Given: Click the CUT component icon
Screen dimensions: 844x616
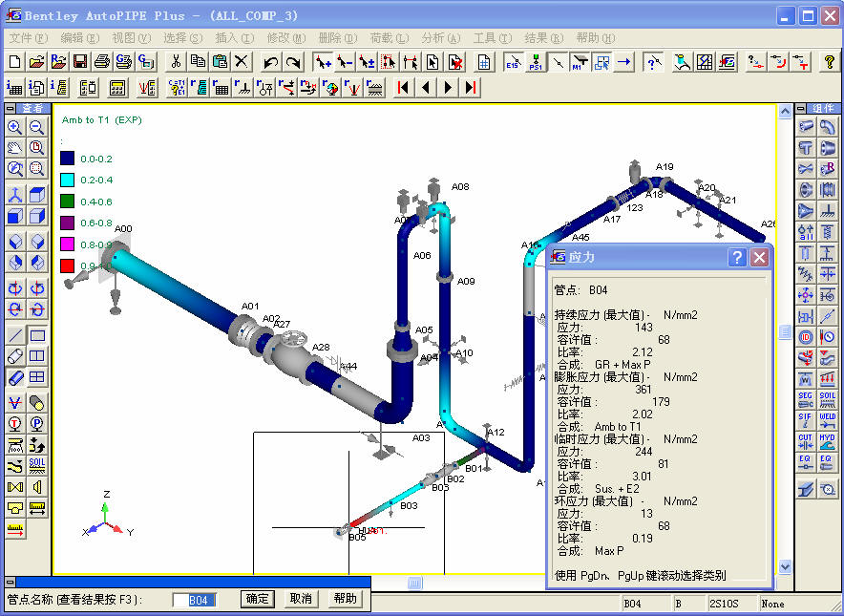Looking at the screenshot, I should (x=805, y=441).
